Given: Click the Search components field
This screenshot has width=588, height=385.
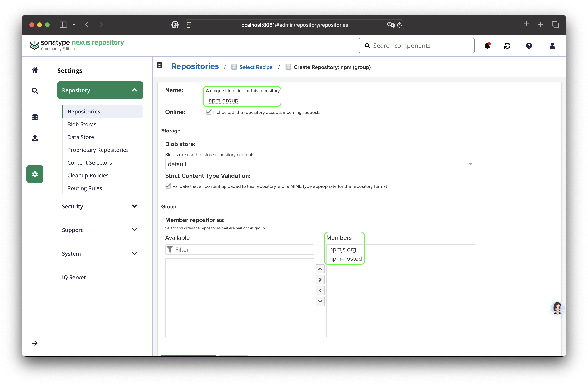Looking at the screenshot, I should point(416,46).
